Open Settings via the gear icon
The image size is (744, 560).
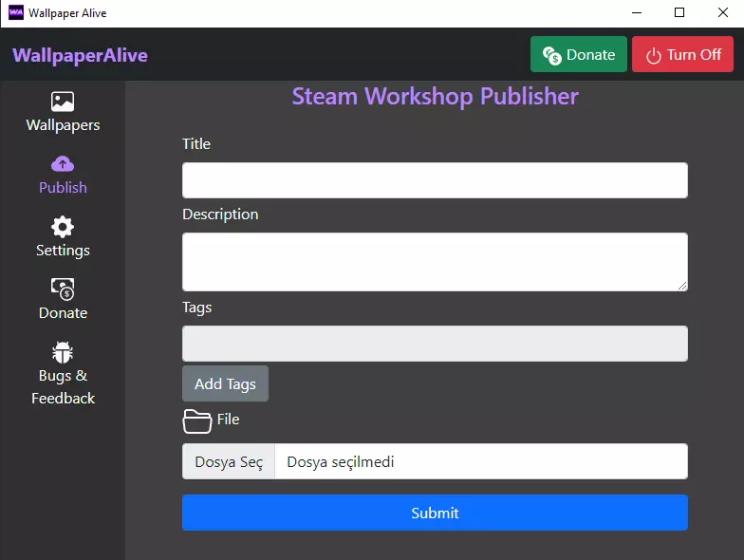[x=63, y=227]
